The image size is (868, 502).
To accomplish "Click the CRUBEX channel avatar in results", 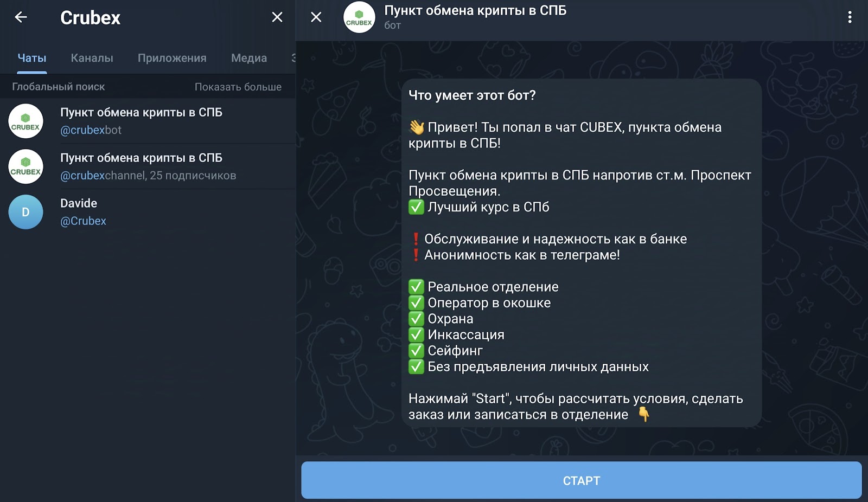I will point(25,166).
